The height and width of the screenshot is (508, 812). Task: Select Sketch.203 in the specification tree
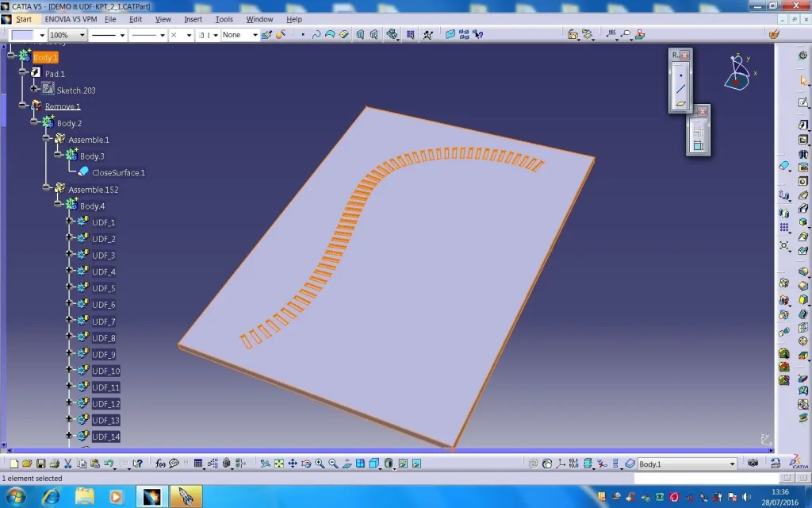pos(75,90)
